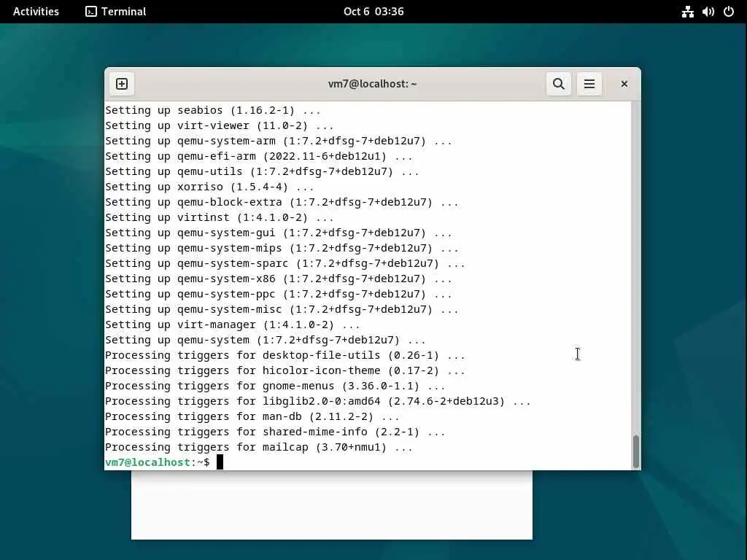Click the 'Setting up qemu-efi-arm' line
The height and width of the screenshot is (560, 747).
pos(259,156)
